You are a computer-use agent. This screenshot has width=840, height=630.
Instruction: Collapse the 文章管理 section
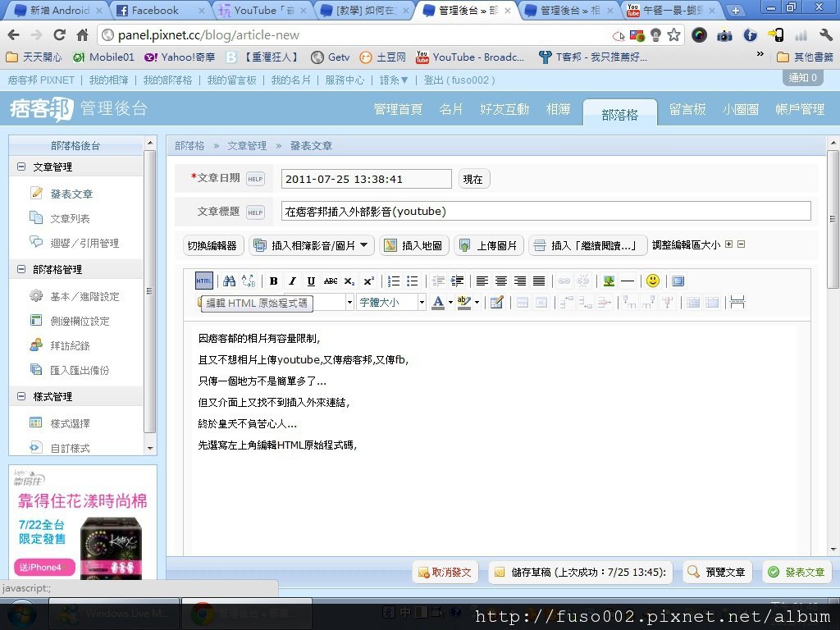(x=21, y=167)
